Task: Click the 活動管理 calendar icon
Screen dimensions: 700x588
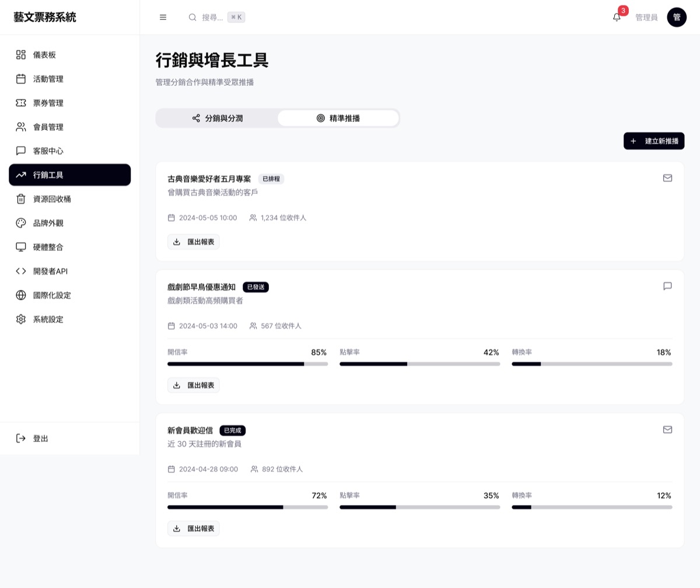Action: (x=21, y=79)
